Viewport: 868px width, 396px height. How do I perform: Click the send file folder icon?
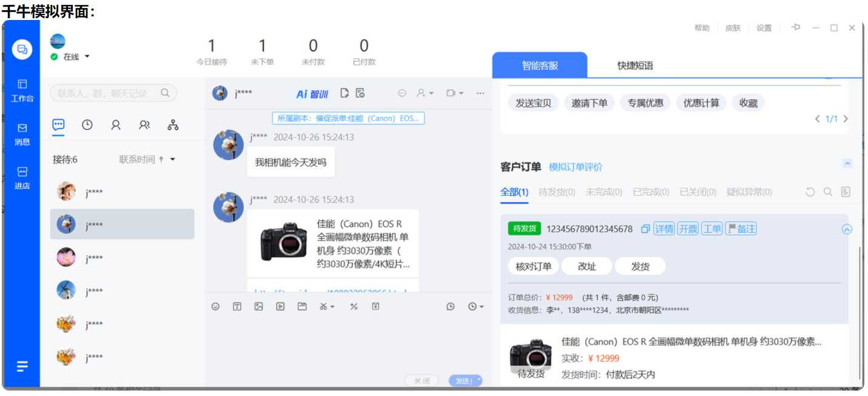point(302,306)
